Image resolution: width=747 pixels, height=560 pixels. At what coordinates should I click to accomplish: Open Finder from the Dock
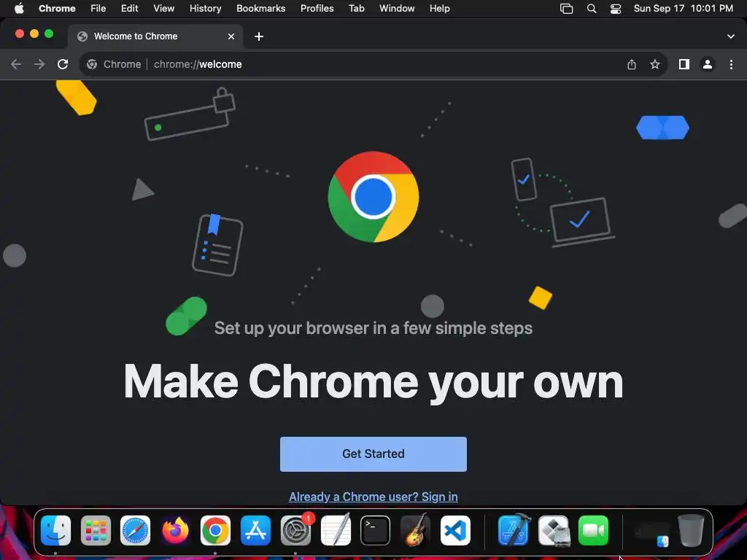pyautogui.click(x=55, y=531)
